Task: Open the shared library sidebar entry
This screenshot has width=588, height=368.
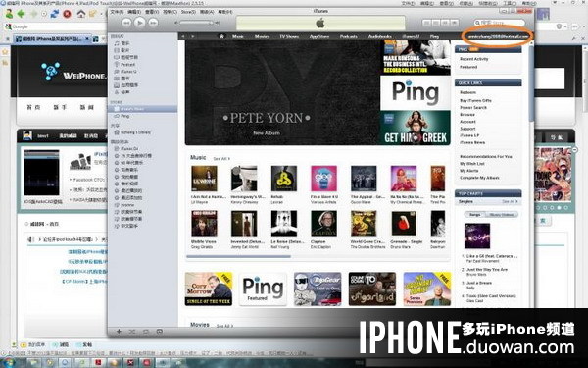Action: [135, 132]
